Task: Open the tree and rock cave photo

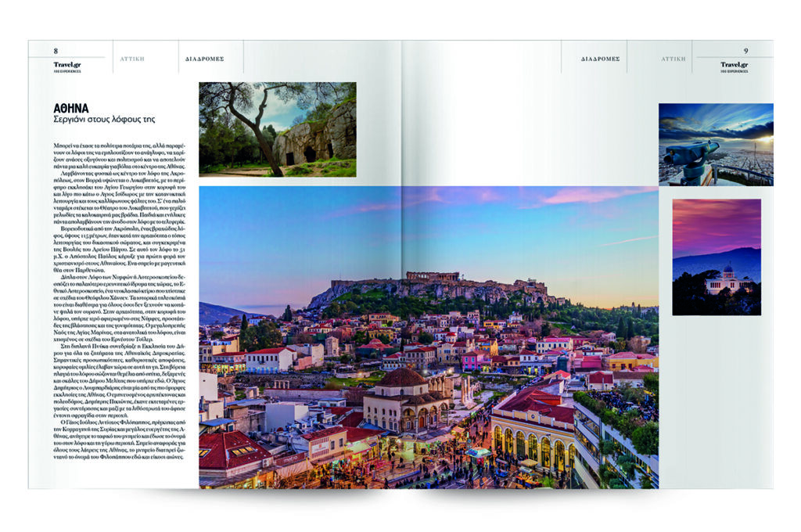Action: pyautogui.click(x=277, y=129)
